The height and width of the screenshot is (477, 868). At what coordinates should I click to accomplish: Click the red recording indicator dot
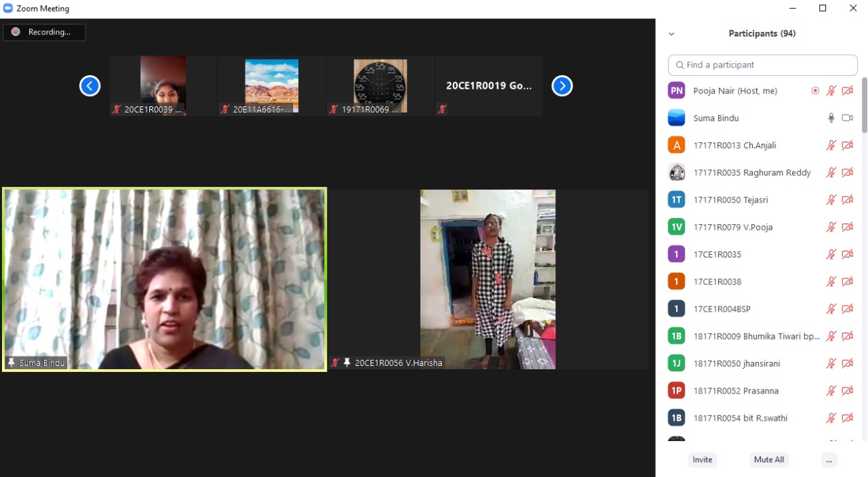[16, 32]
